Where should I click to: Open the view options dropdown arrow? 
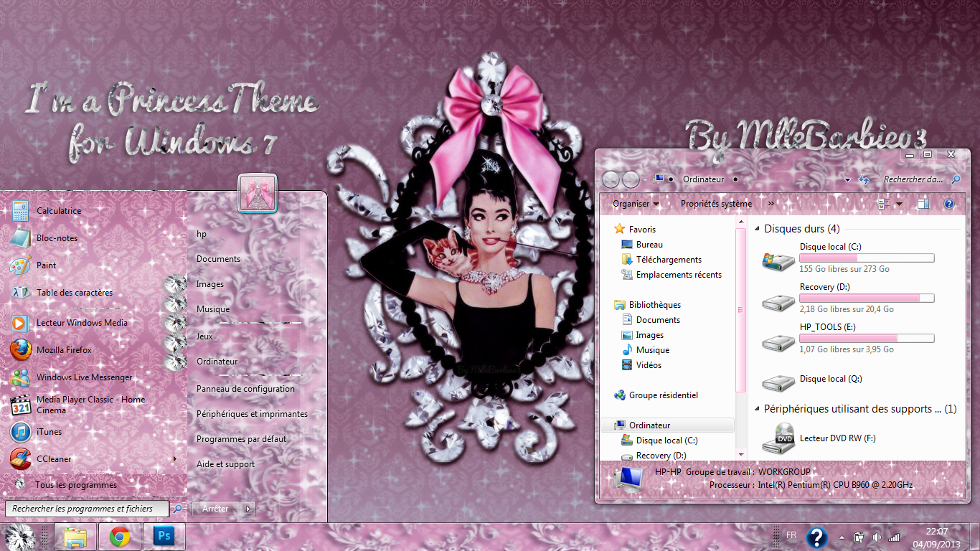click(x=899, y=204)
